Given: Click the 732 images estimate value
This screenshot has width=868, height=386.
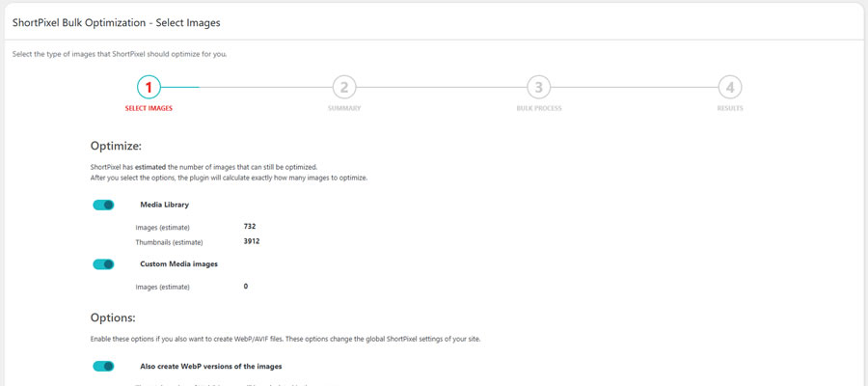Looking at the screenshot, I should click(250, 226).
